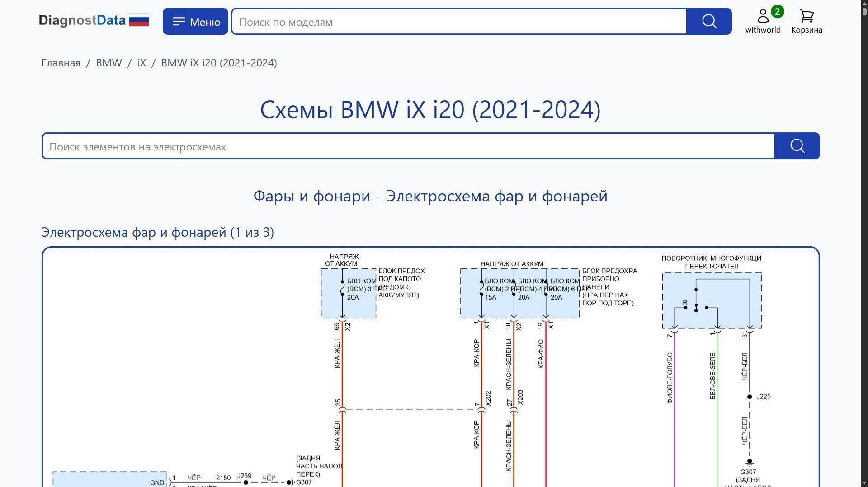Focus the wiring diagram element search field
The image size is (868, 487).
click(x=409, y=146)
